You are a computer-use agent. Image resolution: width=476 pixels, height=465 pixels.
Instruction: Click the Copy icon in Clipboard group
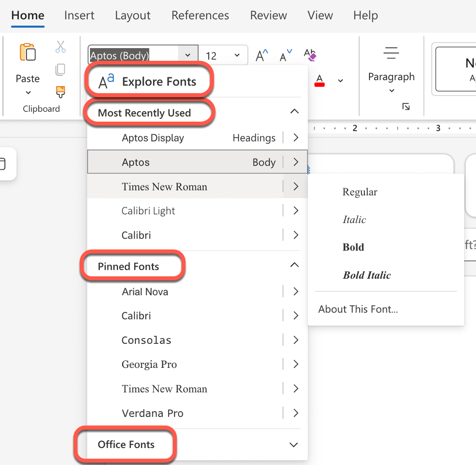pyautogui.click(x=60, y=69)
